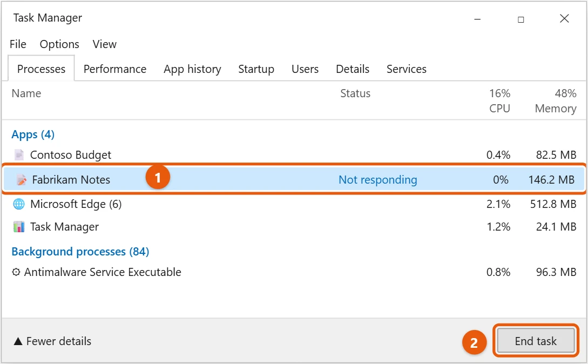Switch to the Services tab

point(407,69)
